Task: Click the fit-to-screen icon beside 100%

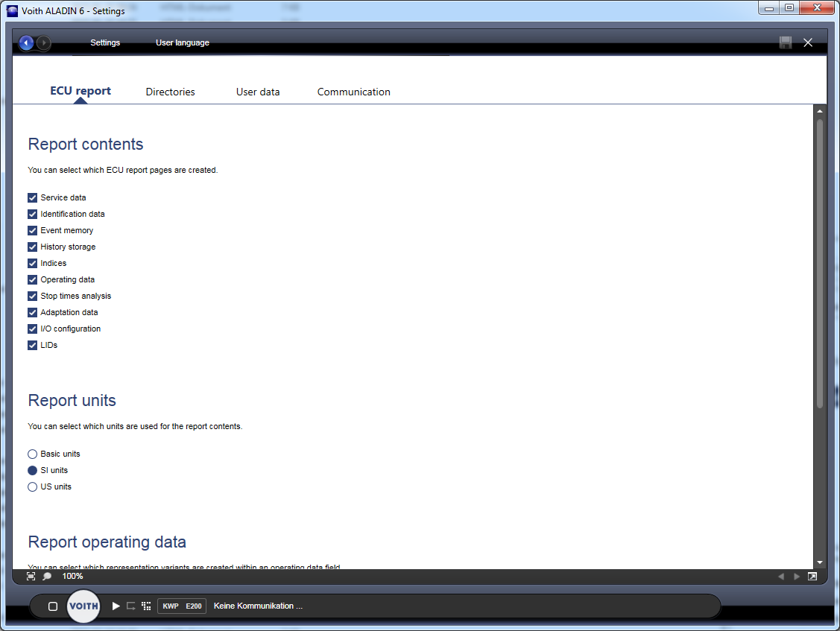Action: (x=31, y=577)
